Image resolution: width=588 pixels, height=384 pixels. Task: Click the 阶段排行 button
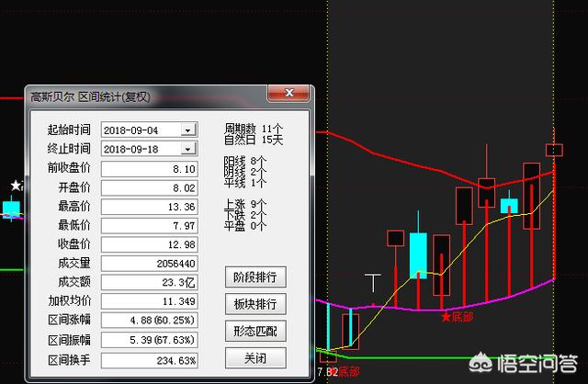(255, 277)
